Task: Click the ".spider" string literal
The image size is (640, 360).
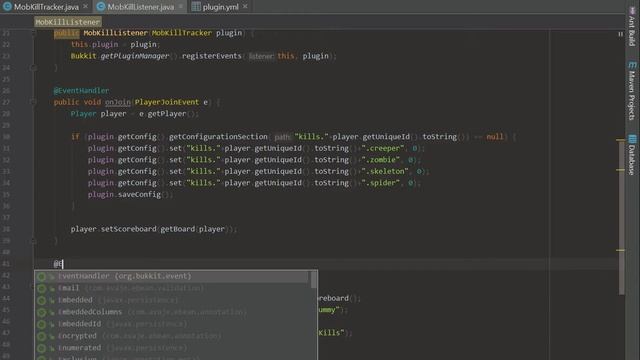Action: (380, 183)
